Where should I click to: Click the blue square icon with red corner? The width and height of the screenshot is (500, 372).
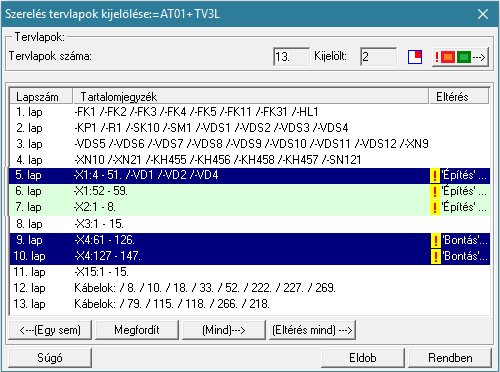click(415, 57)
